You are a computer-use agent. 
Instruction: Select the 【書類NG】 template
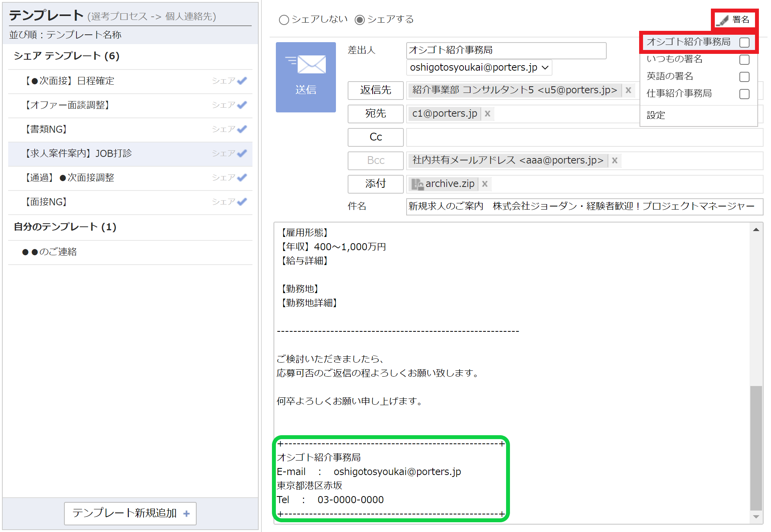pos(46,129)
